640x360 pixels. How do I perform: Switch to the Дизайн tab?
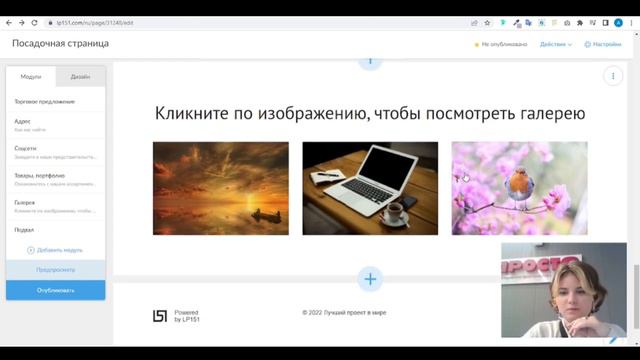coord(80,76)
